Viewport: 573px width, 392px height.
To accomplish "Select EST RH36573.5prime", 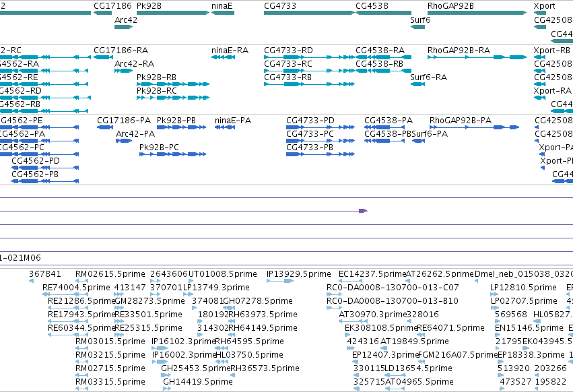I will [x=265, y=368].
